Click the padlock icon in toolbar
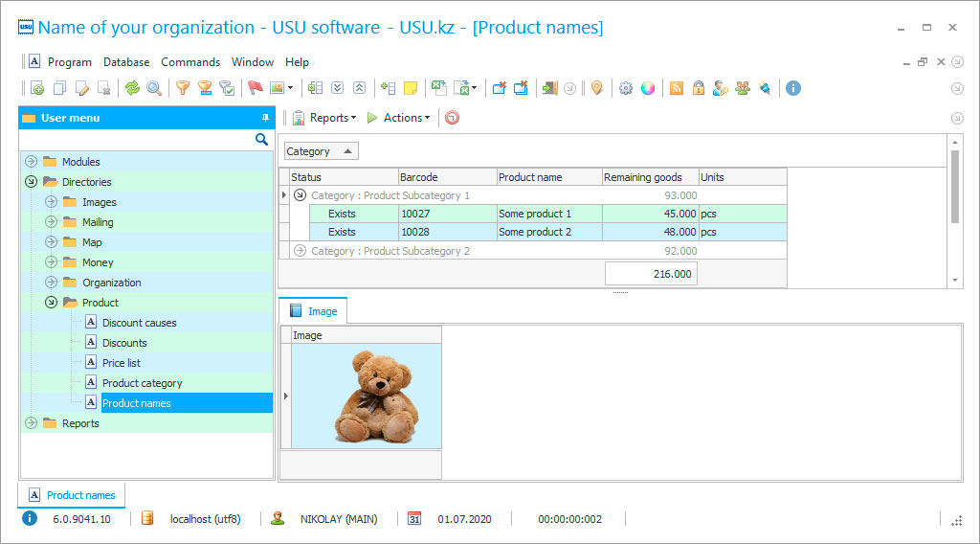Screen dimensions: 980x544 pyautogui.click(x=699, y=88)
